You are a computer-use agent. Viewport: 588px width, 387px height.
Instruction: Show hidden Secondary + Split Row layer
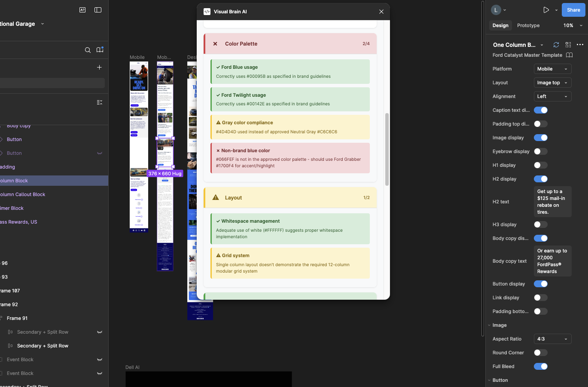click(x=100, y=332)
